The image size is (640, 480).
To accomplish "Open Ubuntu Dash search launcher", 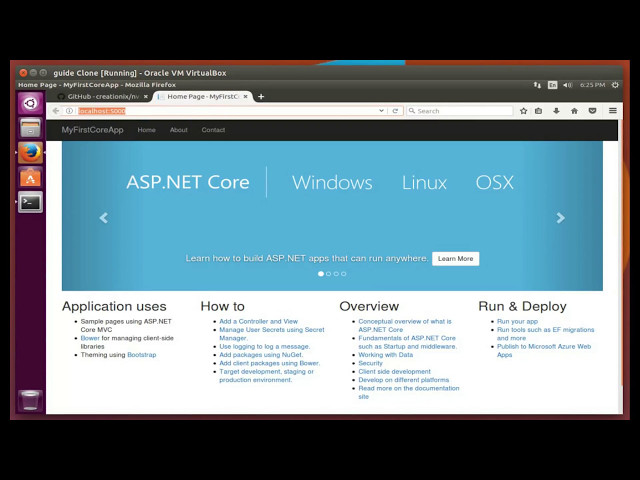I will tap(30, 103).
